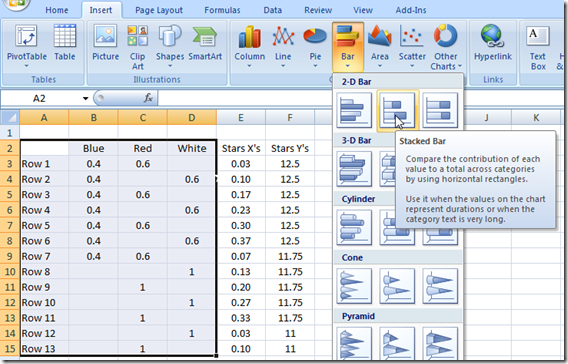Screen dimensions: 568x364
Task: Click the Select All corner button
Action: (x=10, y=117)
